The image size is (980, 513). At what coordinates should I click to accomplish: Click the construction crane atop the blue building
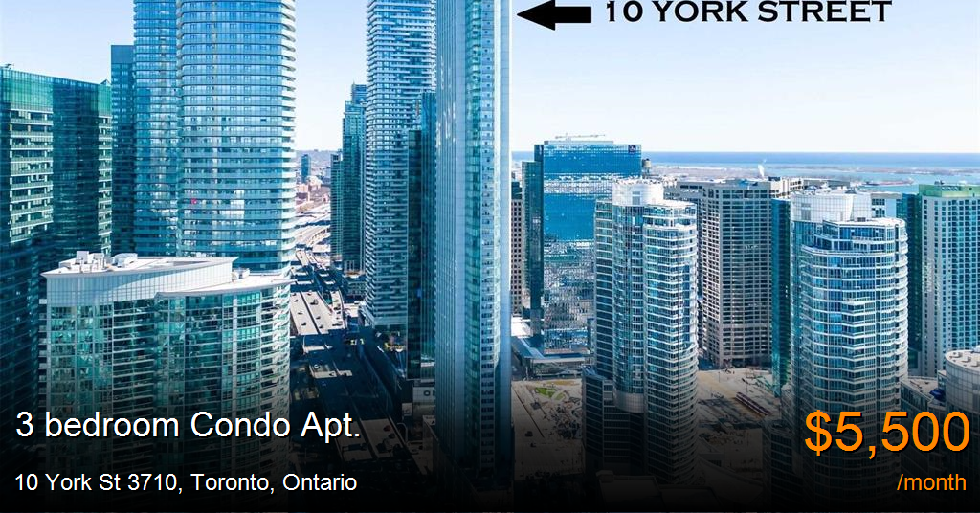(x=579, y=136)
